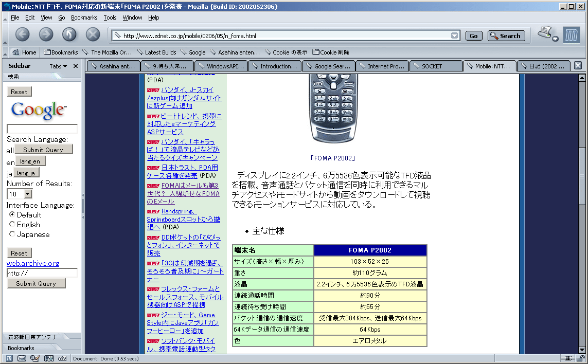The image size is (588, 364).
Task: Click the Mozilla throbber logo icon
Action: coord(571,35)
